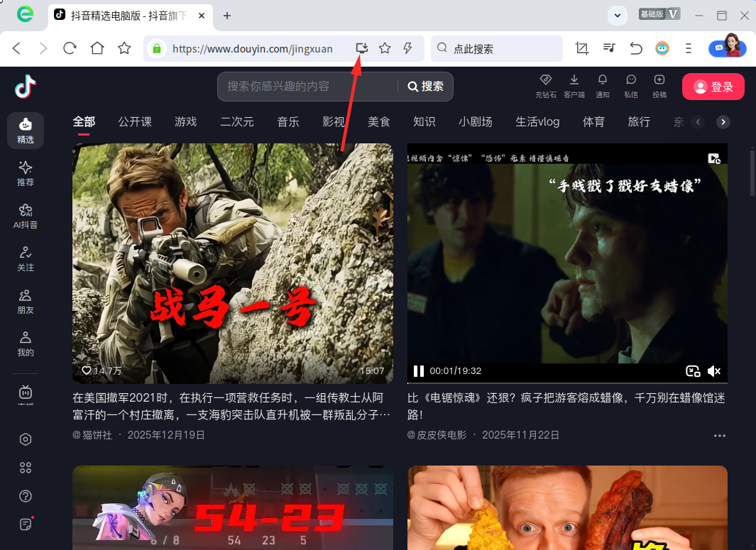Open the orange robot assistant icon
This screenshot has width=756, height=550.
(x=662, y=48)
